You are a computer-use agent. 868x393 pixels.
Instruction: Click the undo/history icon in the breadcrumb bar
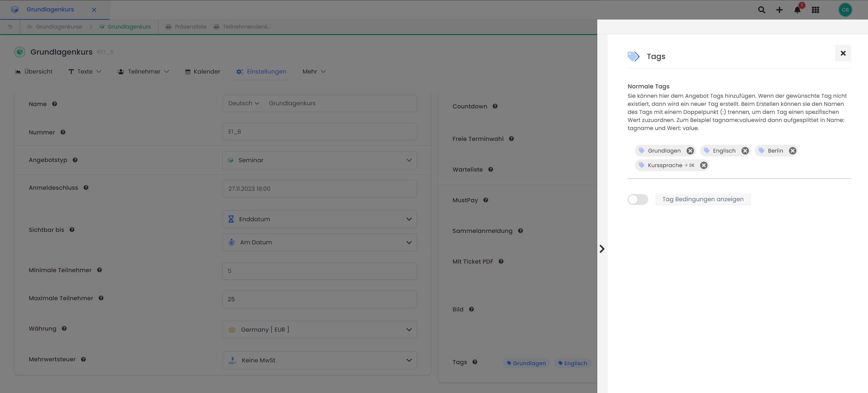(x=10, y=27)
